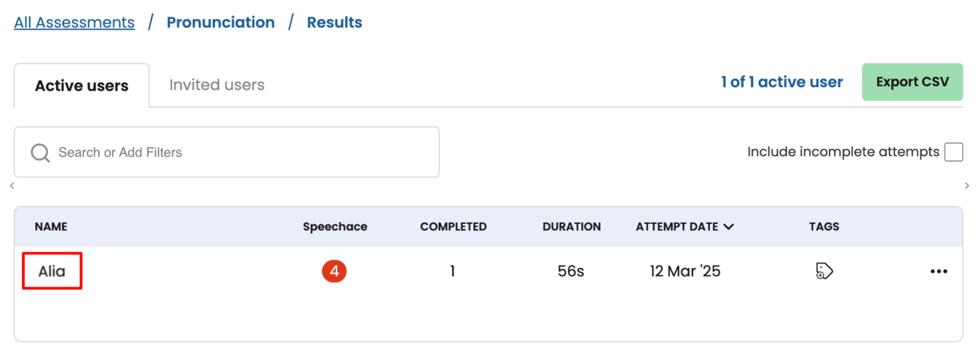The height and width of the screenshot is (355, 980).
Task: Sort by the DURATION column header
Action: click(571, 227)
